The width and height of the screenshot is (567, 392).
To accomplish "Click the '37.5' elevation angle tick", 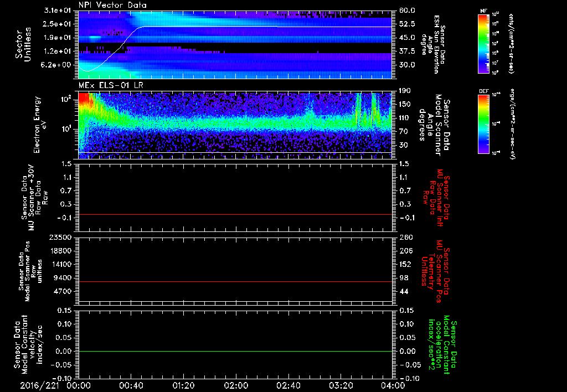I will (x=407, y=51).
